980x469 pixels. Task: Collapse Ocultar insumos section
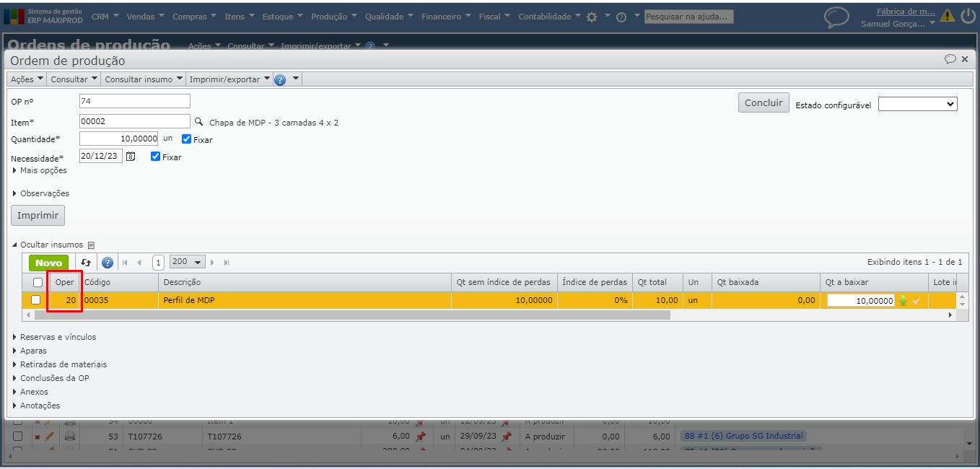click(48, 245)
